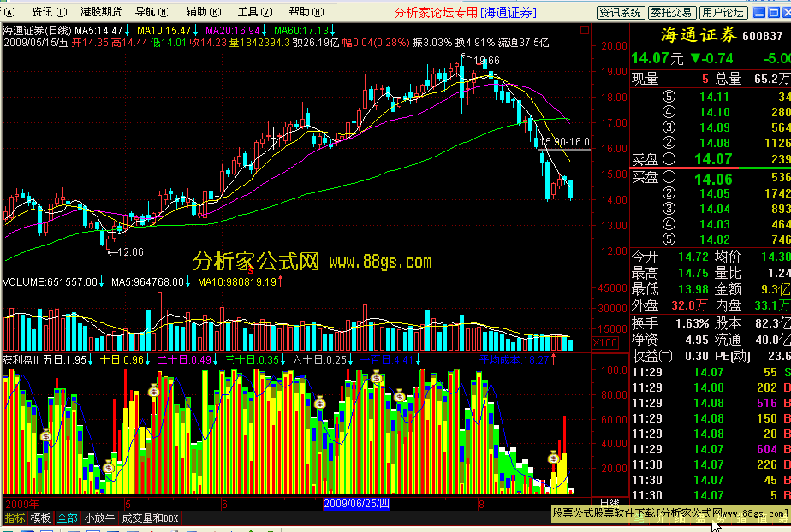Click the 今开 14.72 value
This screenshot has height=532, width=791.
pyautogui.click(x=693, y=257)
